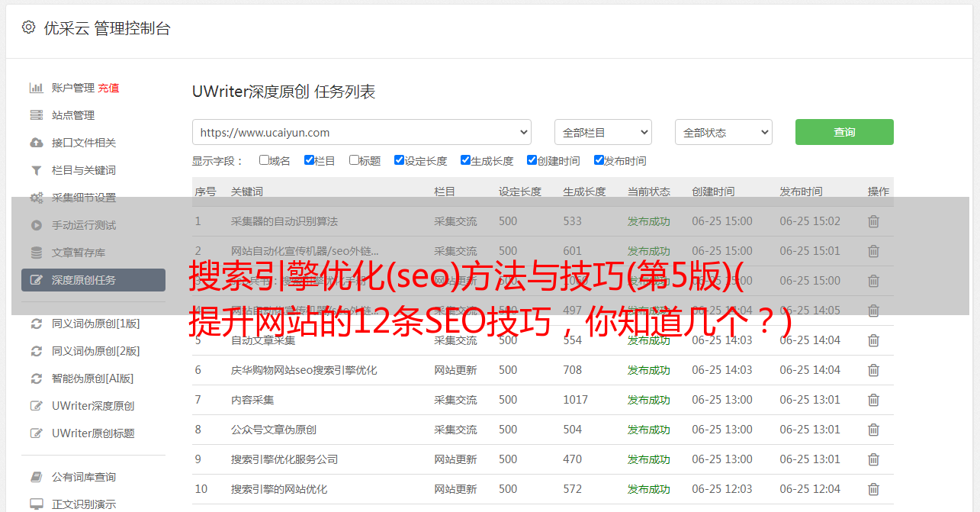Open 站点管理 in sidebar

point(73,115)
